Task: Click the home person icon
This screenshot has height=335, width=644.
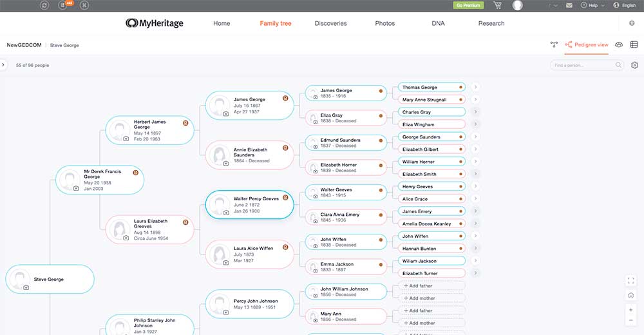Action: coord(631,295)
